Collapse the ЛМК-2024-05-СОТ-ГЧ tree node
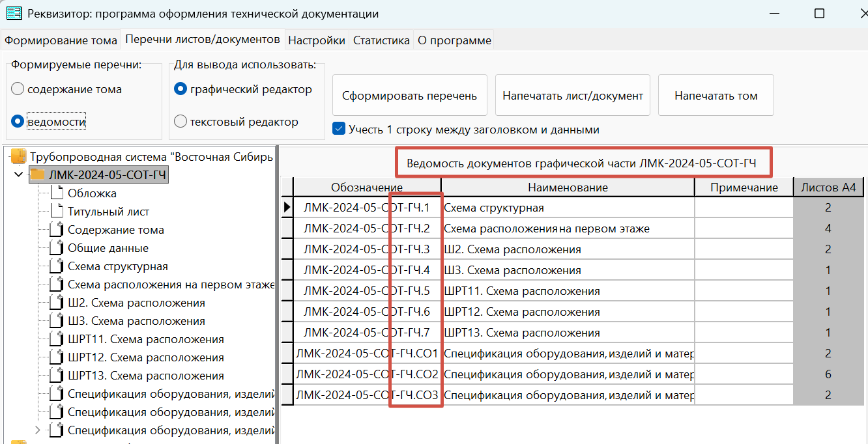Viewport: 868px width, 444px height. (18, 174)
